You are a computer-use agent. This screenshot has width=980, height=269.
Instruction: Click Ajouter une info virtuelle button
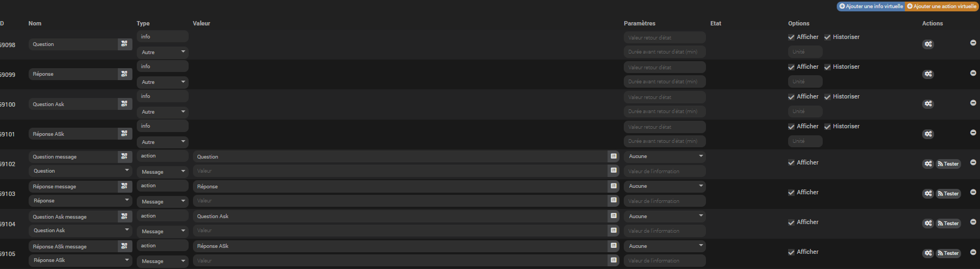pyautogui.click(x=871, y=6)
